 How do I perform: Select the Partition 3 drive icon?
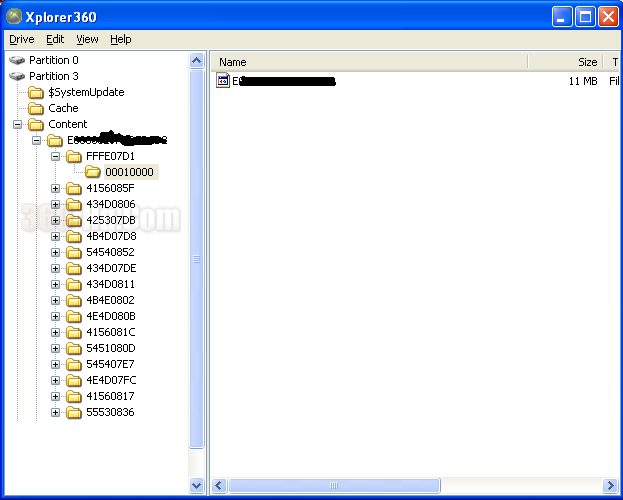click(x=17, y=76)
